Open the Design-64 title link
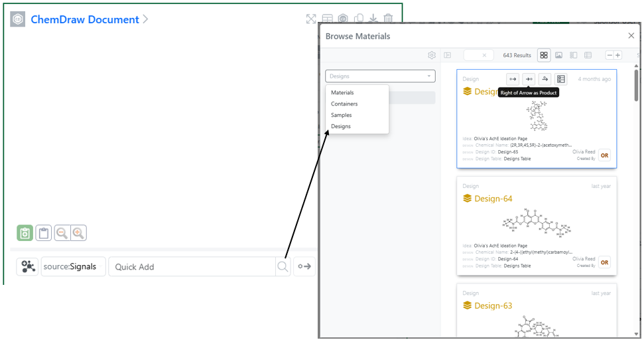This screenshot has width=644, height=340. [493, 199]
